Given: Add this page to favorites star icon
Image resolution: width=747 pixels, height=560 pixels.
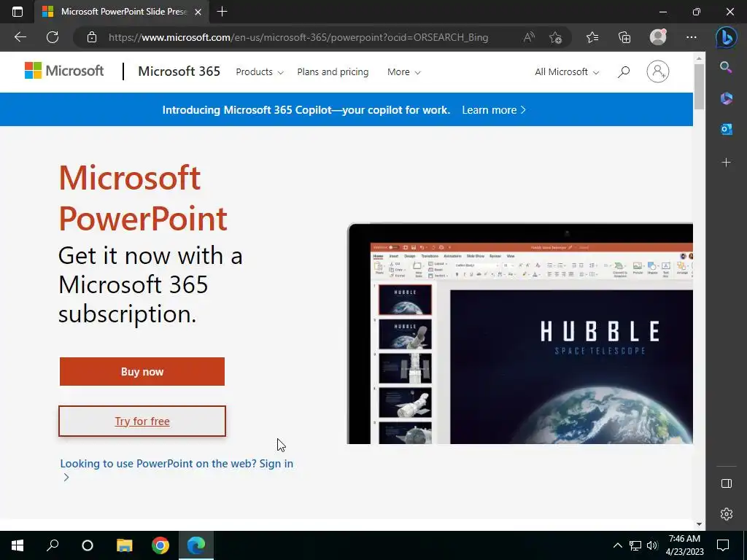Looking at the screenshot, I should 555,37.
